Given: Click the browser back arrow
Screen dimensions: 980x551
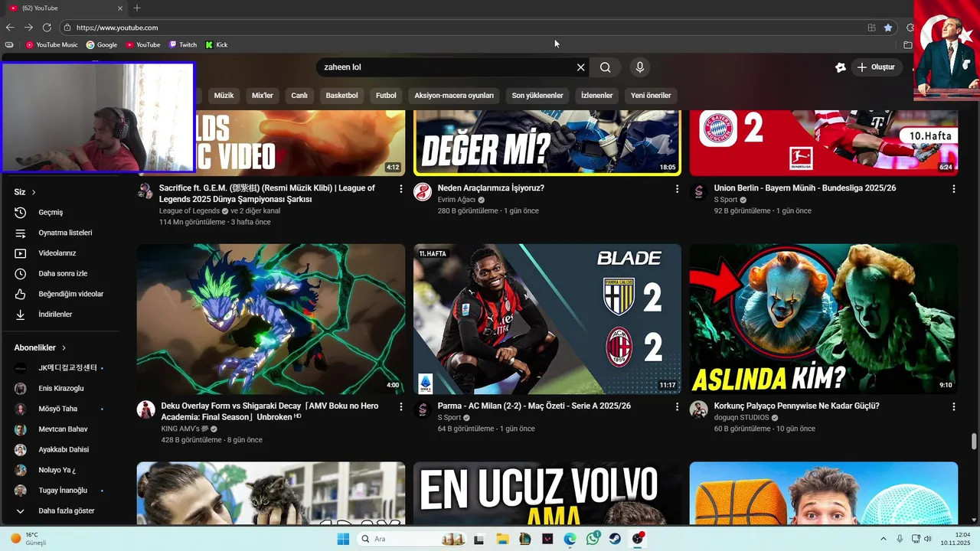Looking at the screenshot, I should (x=10, y=28).
